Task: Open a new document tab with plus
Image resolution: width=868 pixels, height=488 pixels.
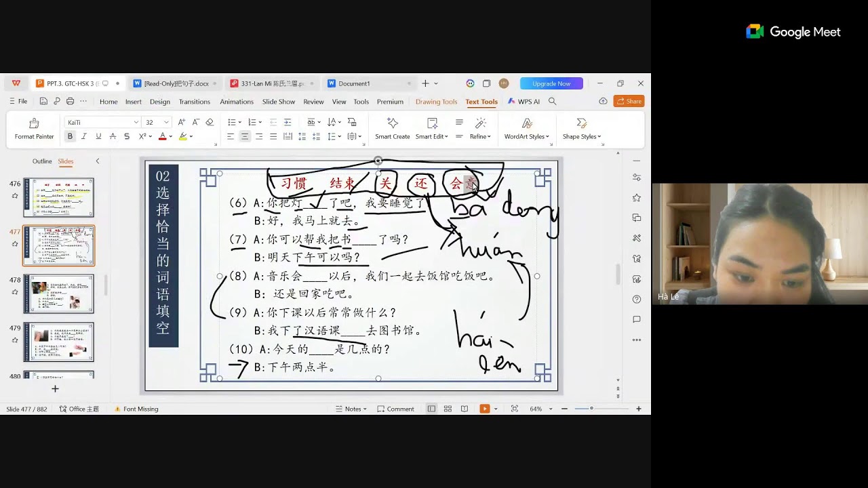Action: tap(425, 83)
